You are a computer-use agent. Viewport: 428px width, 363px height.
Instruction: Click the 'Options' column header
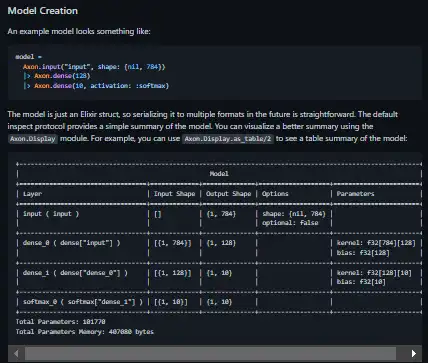click(x=275, y=194)
